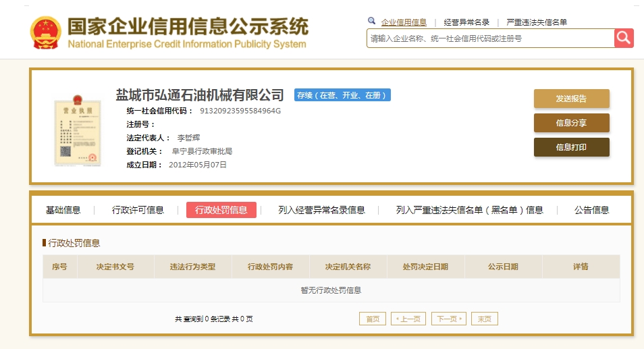
Task: Select the 企业信用信息 search category
Action: coord(404,22)
